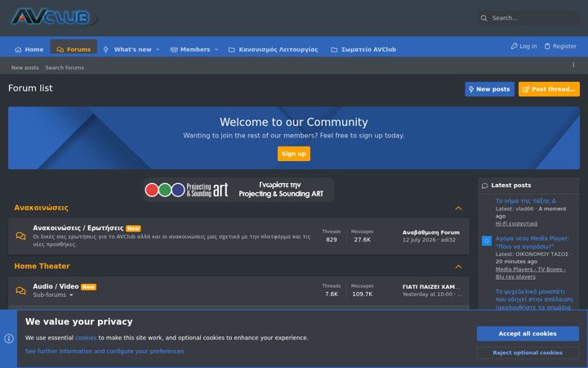Go to the Home tab

(x=29, y=49)
